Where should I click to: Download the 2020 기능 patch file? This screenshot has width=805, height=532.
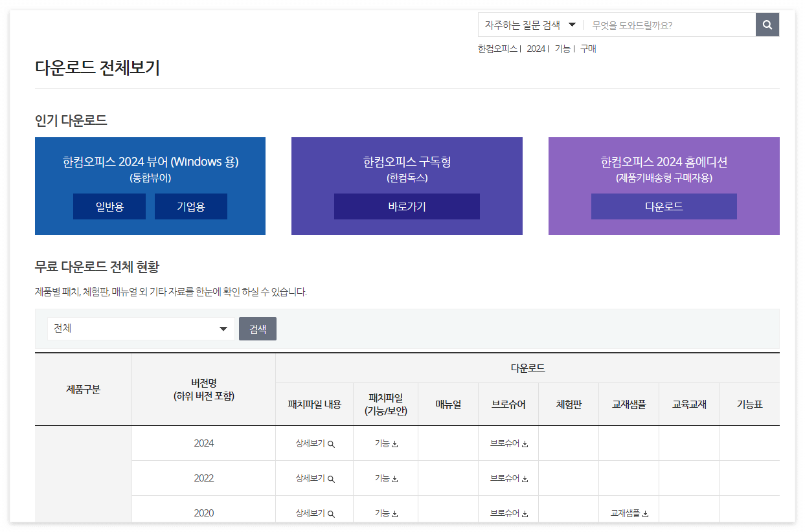(385, 513)
